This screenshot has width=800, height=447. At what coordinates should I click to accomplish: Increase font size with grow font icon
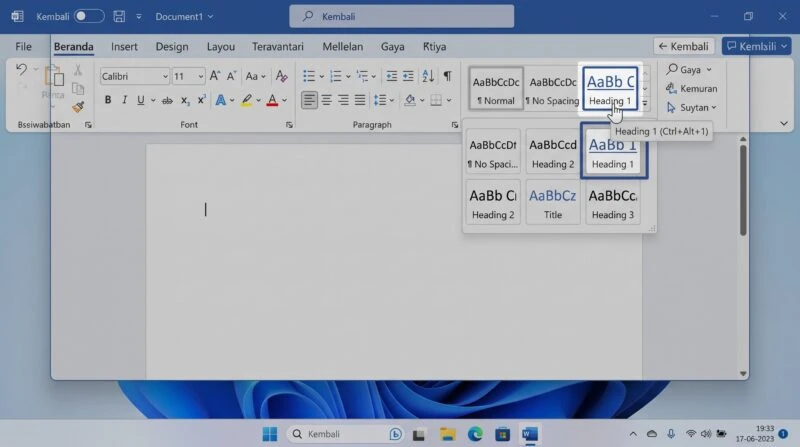click(215, 76)
